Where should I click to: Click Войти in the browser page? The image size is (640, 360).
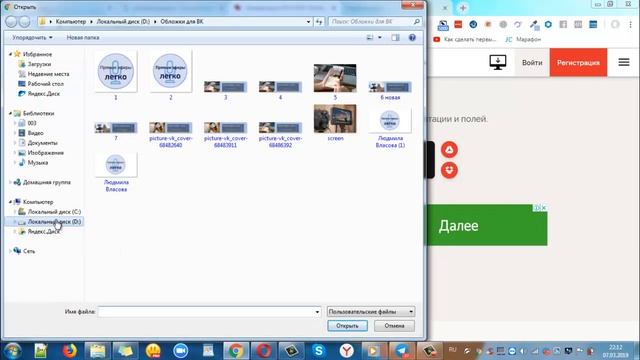532,63
